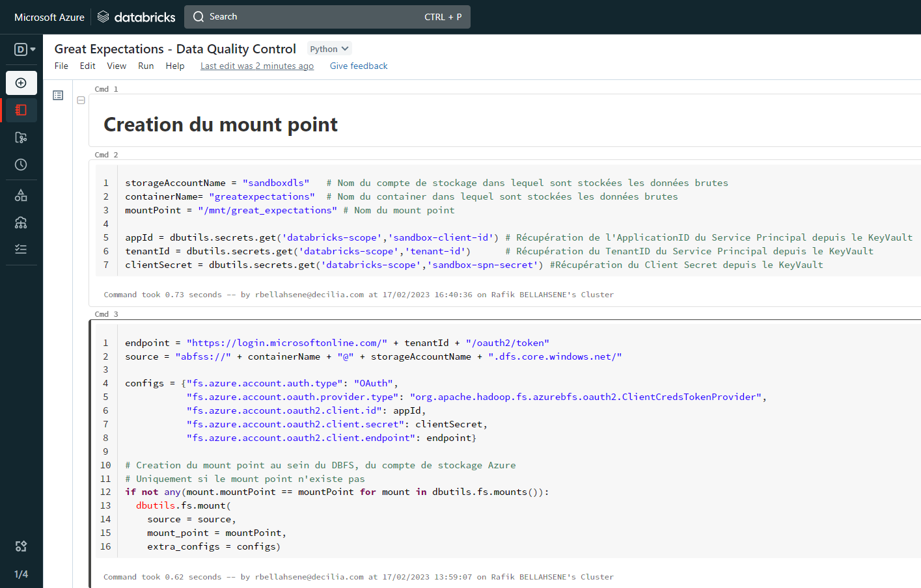Click the 1/4 indicator in sidebar

coord(21,574)
